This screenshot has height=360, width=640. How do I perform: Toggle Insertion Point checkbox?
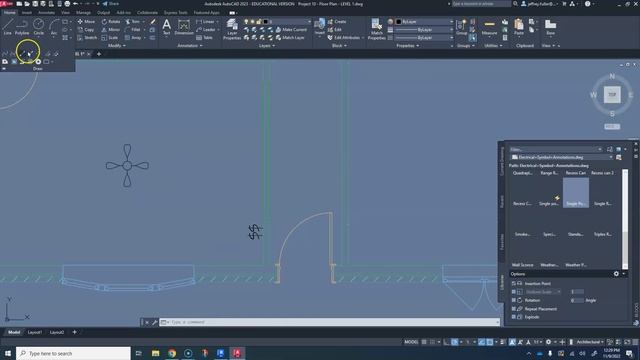[x=514, y=283]
